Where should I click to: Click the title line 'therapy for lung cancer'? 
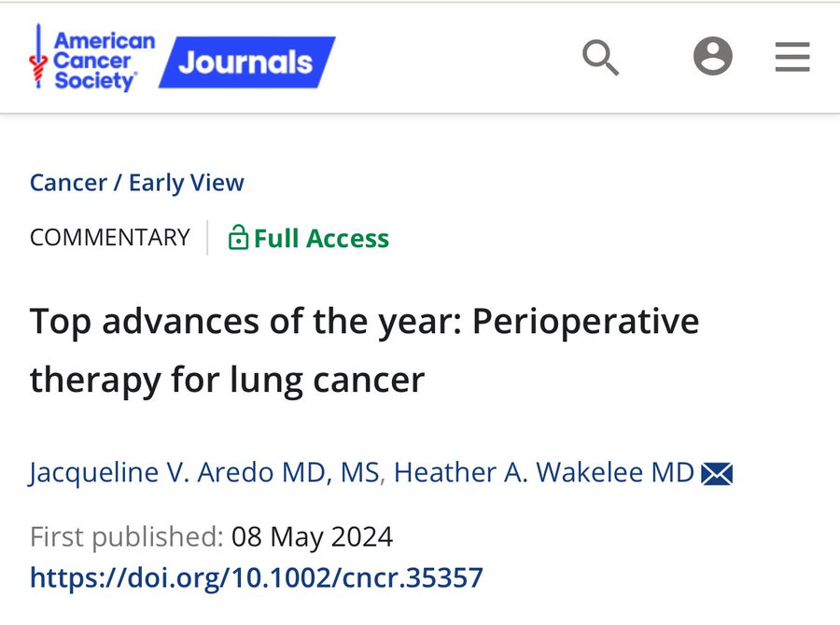227,381
